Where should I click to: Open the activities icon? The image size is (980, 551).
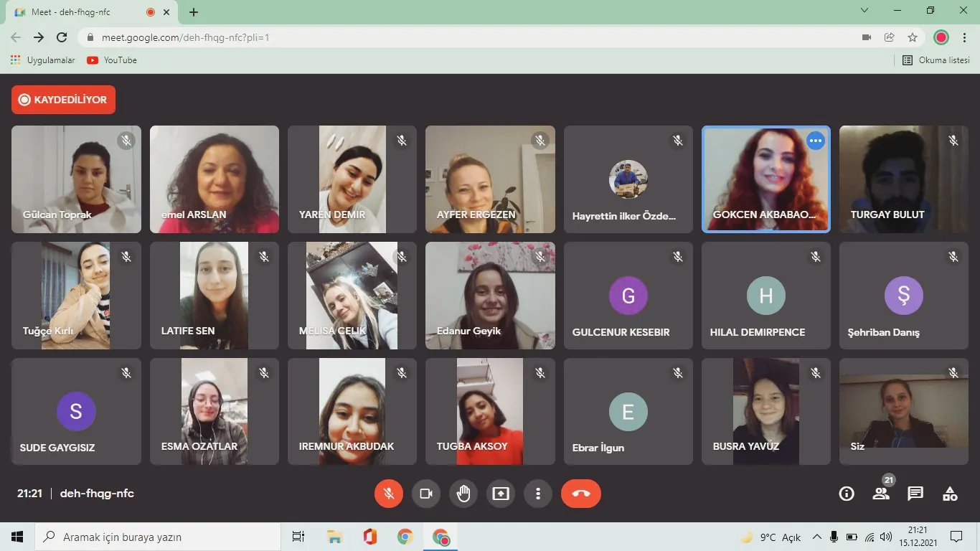pyautogui.click(x=950, y=494)
